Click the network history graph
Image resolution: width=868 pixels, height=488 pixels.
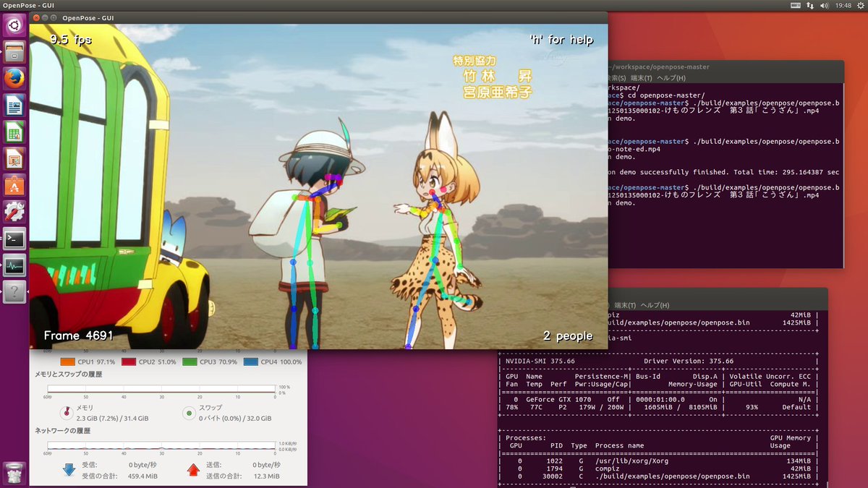click(x=161, y=448)
